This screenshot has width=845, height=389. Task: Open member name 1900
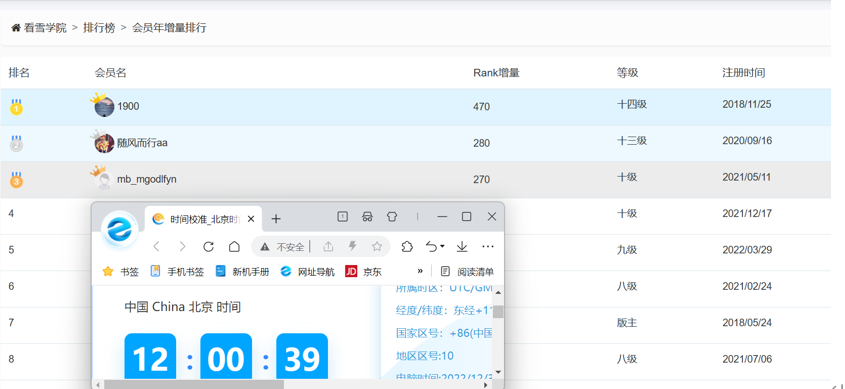click(x=128, y=107)
